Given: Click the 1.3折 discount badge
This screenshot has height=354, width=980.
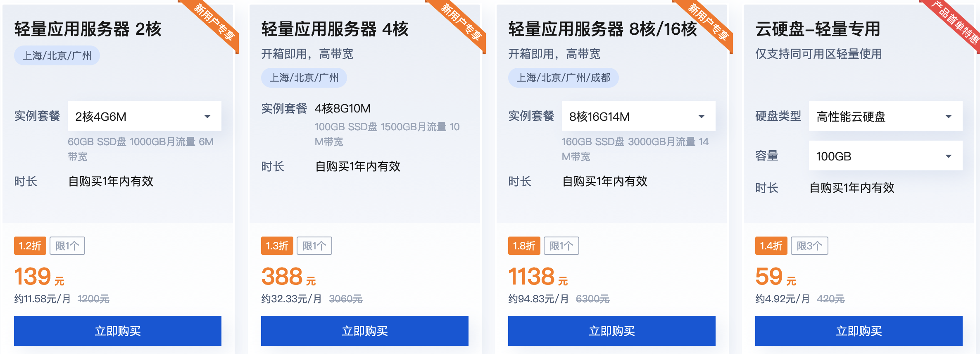Looking at the screenshot, I should [x=277, y=245].
